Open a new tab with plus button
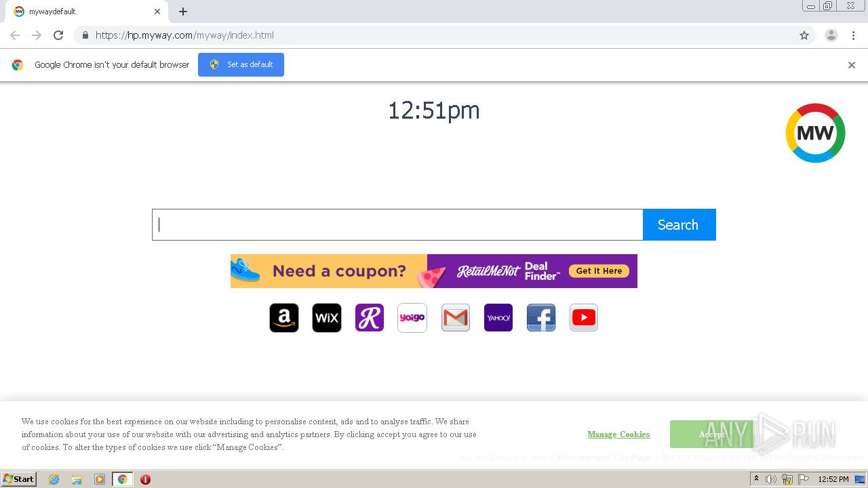868x488 pixels. [183, 12]
